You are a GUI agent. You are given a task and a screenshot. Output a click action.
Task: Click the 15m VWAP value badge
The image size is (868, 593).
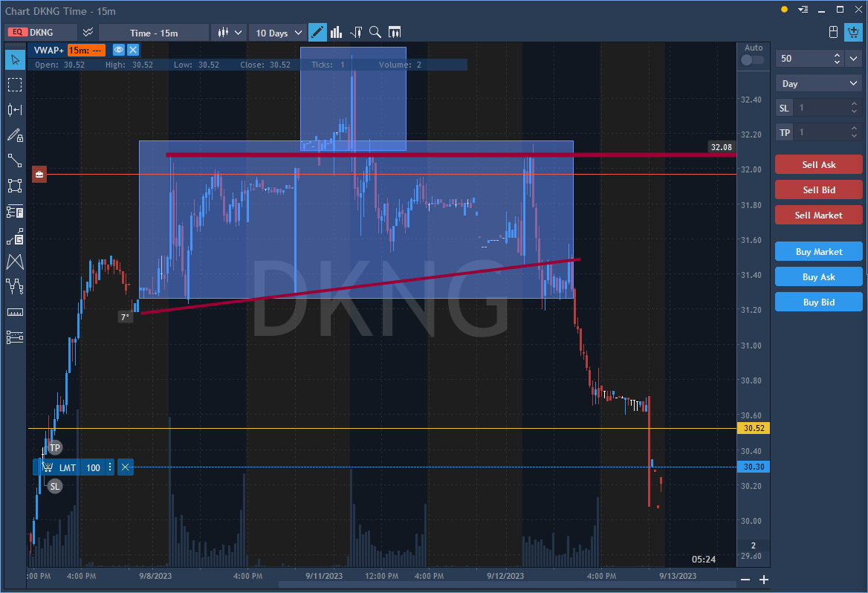(x=86, y=50)
